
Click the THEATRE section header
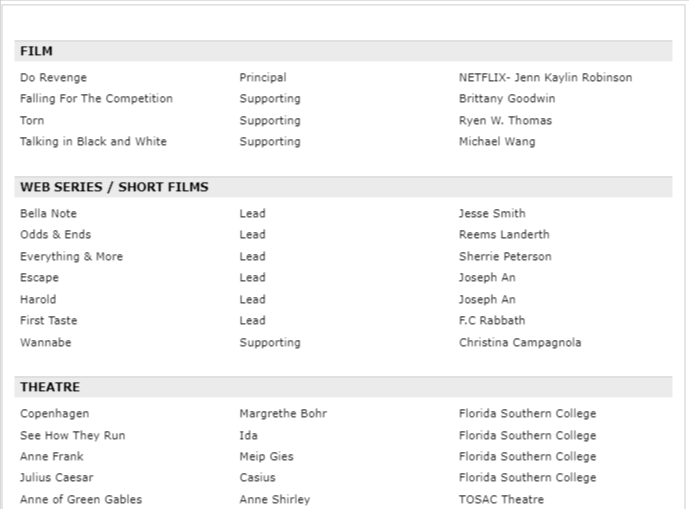[50, 387]
